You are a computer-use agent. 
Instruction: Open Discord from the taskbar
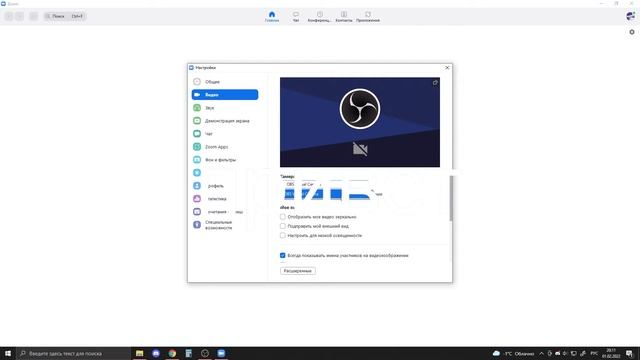tap(156, 353)
